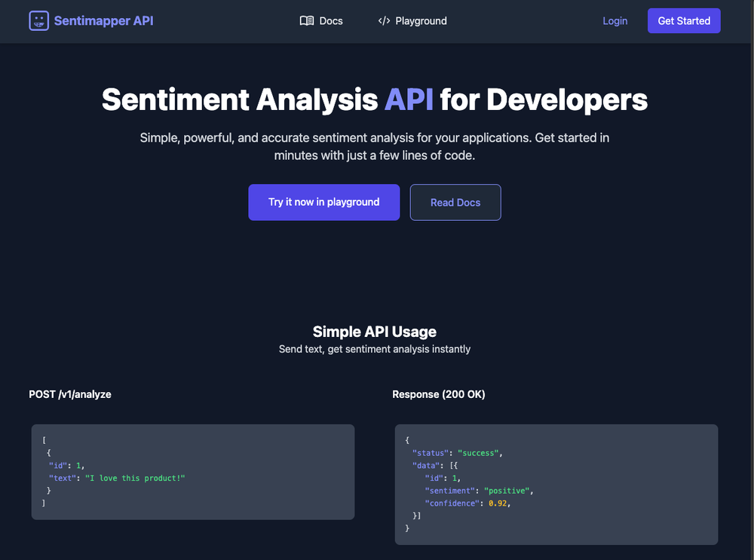
Task: Click the request JSON code block
Action: [193, 472]
